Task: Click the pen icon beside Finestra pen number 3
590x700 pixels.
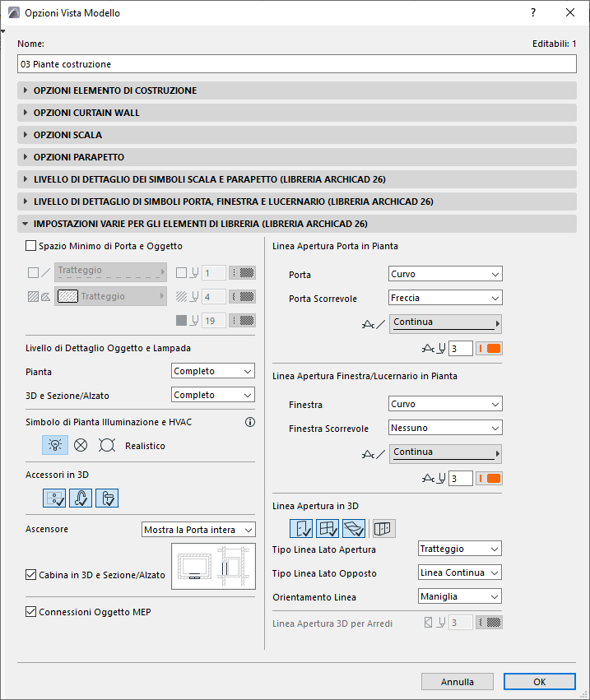Action: [x=434, y=479]
